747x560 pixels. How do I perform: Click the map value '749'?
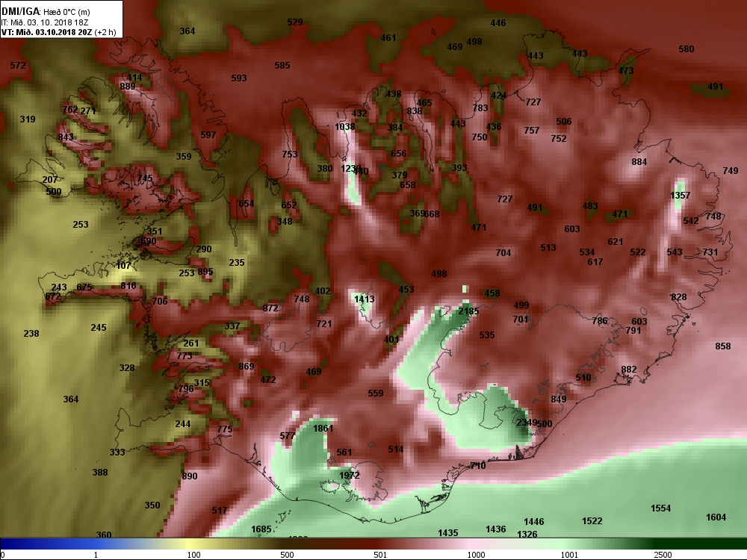point(730,171)
